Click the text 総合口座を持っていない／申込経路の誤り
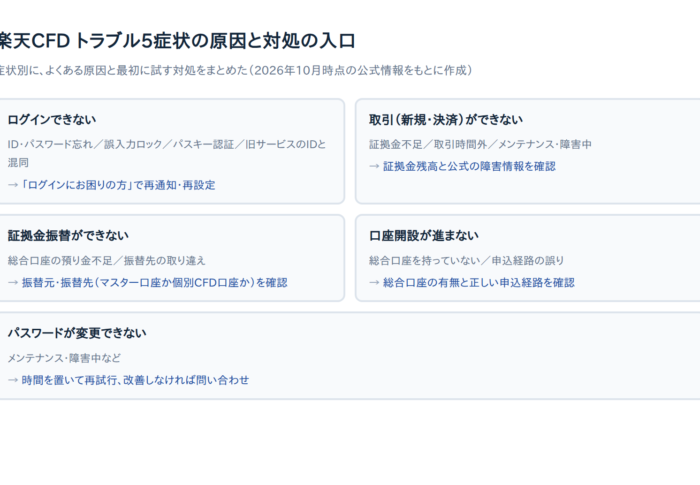This screenshot has width=700, height=485. [x=467, y=260]
